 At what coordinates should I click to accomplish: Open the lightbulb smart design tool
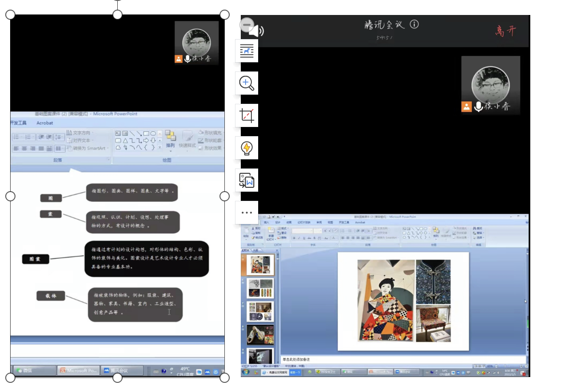pyautogui.click(x=247, y=148)
